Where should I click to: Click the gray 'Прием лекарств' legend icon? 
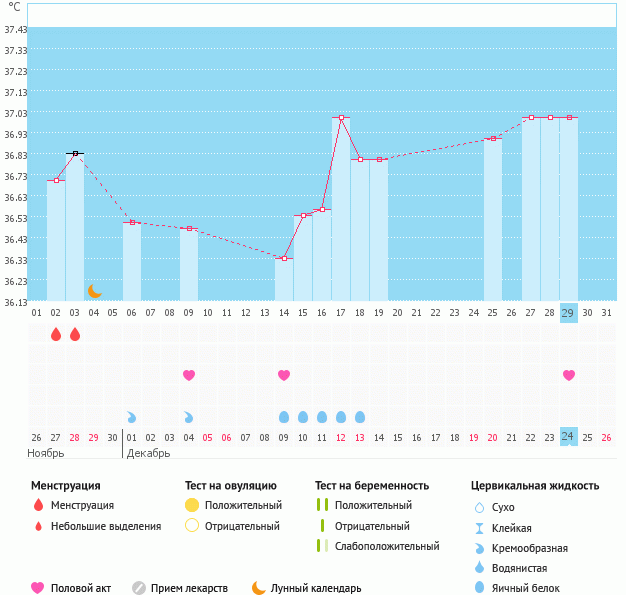point(139,588)
